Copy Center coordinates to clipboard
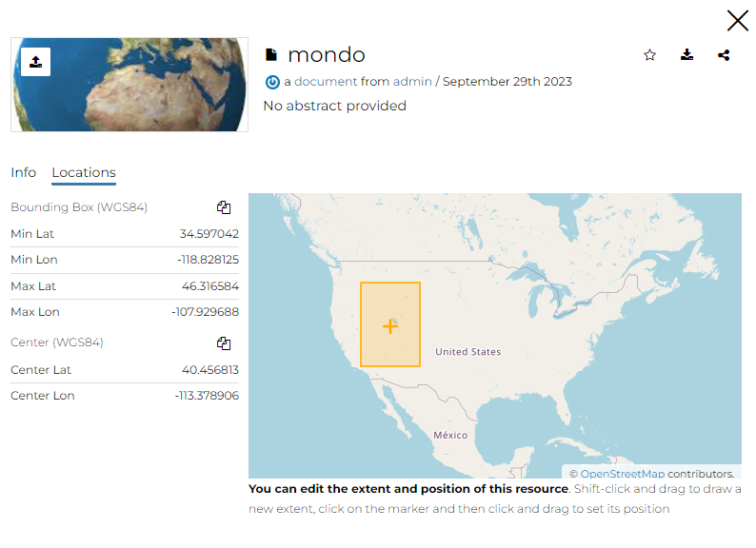This screenshot has width=756, height=548. point(224,343)
